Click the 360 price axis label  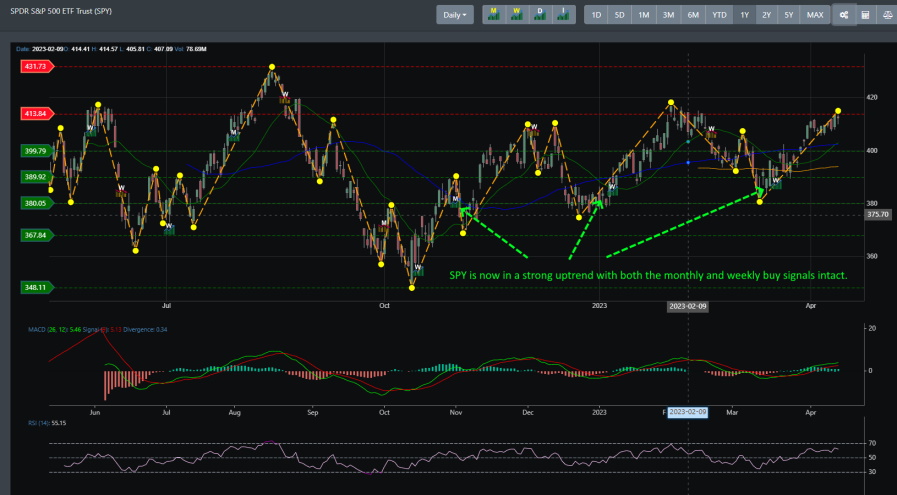pyautogui.click(x=872, y=256)
